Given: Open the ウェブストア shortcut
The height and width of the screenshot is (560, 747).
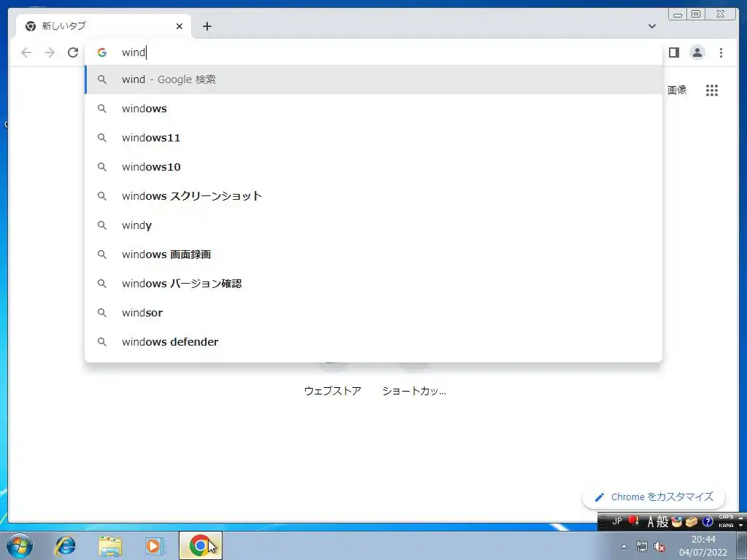Looking at the screenshot, I should click(x=333, y=391).
